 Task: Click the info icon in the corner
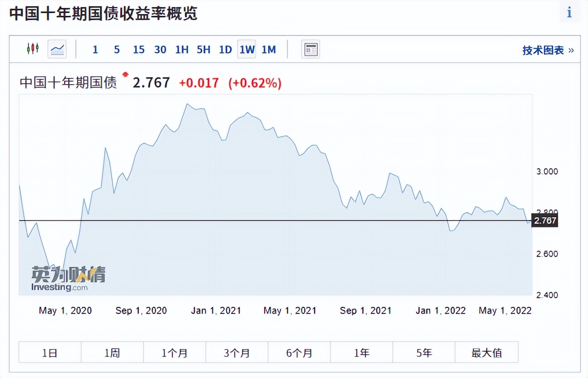click(569, 12)
